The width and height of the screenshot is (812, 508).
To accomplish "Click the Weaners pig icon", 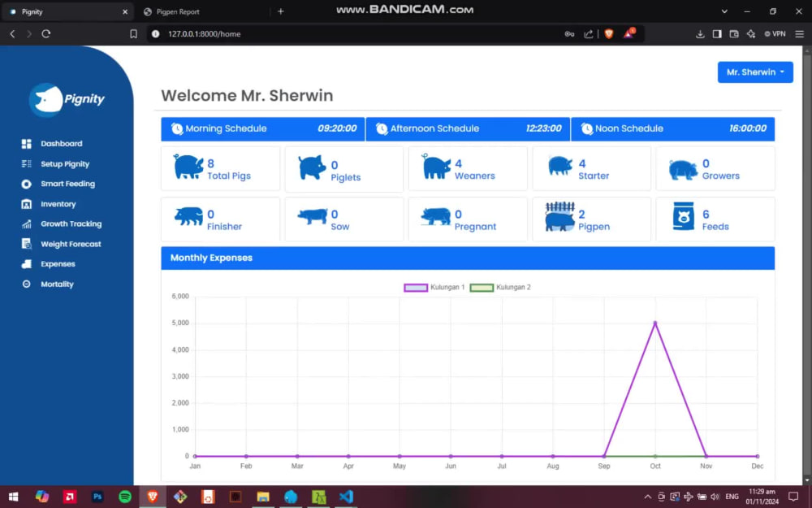I will 436,167.
